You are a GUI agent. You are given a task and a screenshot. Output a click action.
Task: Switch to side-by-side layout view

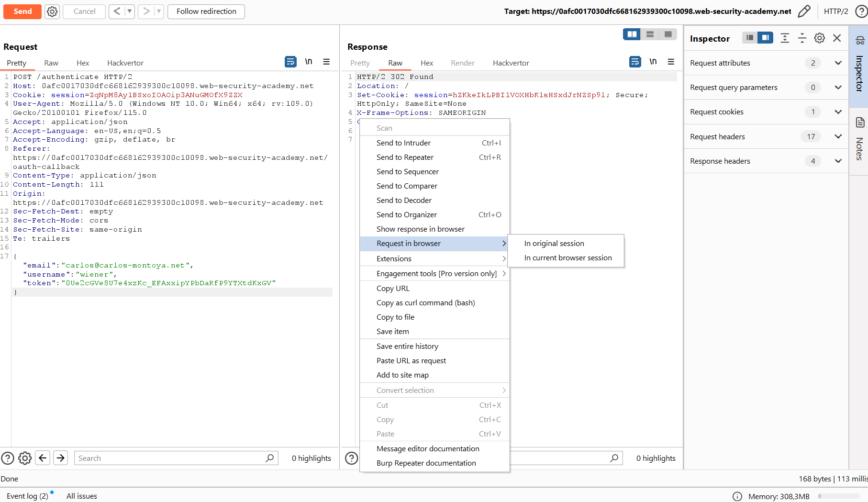(632, 34)
